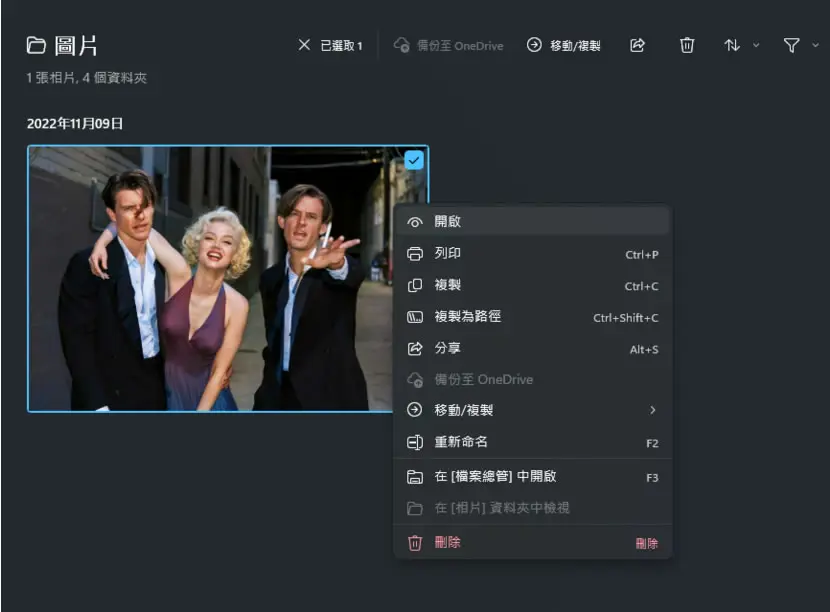Click the filter funnel icon in the toolbar
Image resolution: width=830 pixels, height=612 pixels.
791,46
